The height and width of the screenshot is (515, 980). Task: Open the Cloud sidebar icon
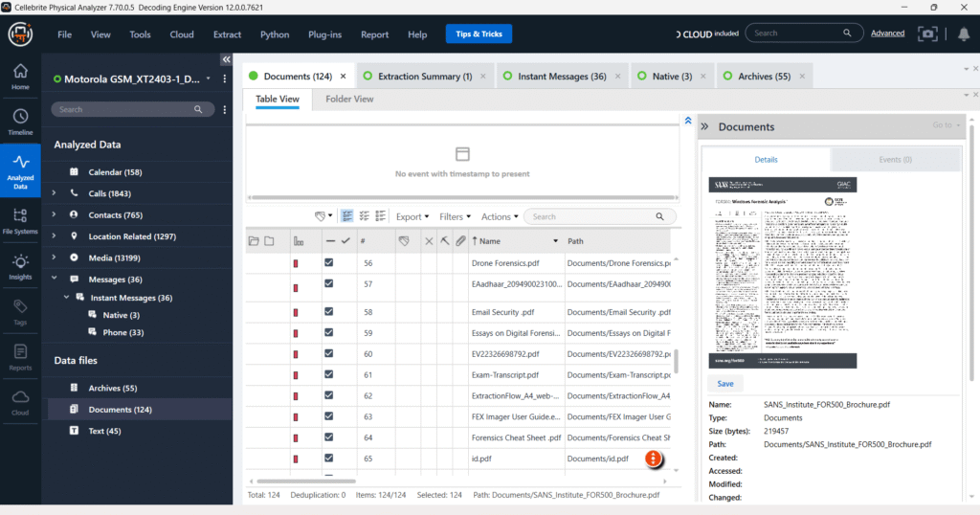[x=20, y=403]
